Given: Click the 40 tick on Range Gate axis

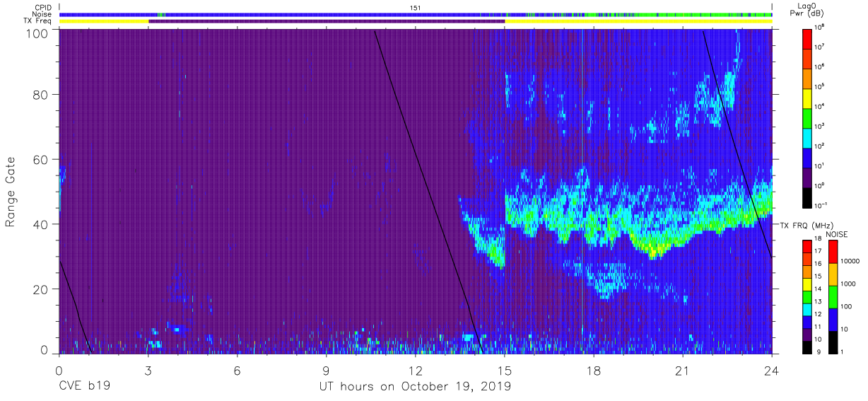Looking at the screenshot, I should pyautogui.click(x=40, y=223).
